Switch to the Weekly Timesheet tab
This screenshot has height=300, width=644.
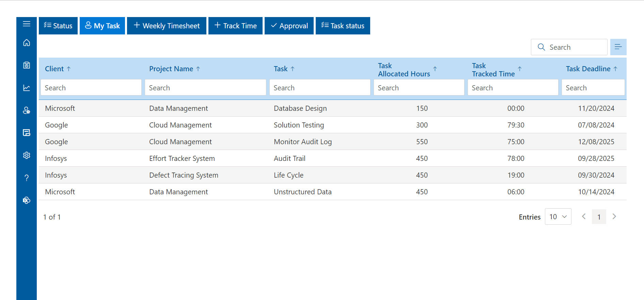click(x=167, y=26)
